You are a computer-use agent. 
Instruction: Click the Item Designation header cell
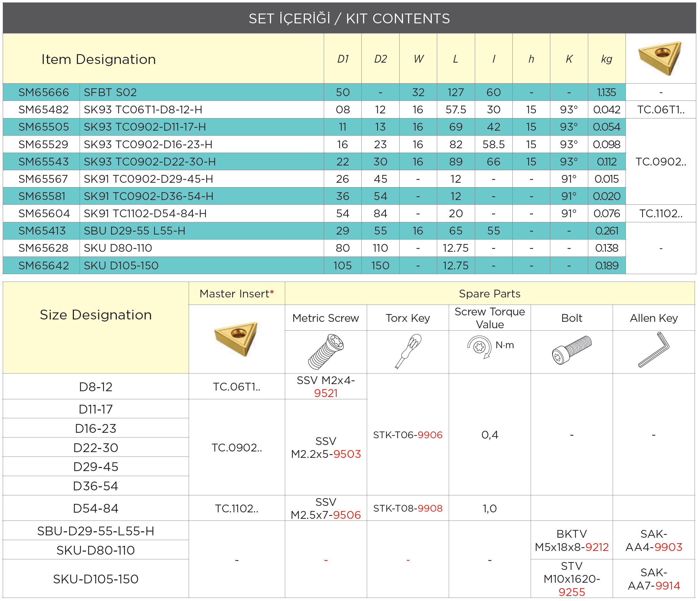[x=163, y=59]
